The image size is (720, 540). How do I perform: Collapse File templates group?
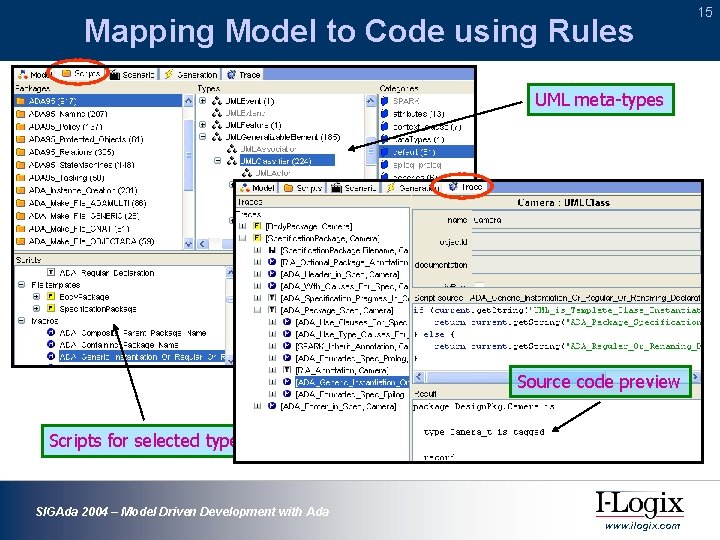[21, 285]
